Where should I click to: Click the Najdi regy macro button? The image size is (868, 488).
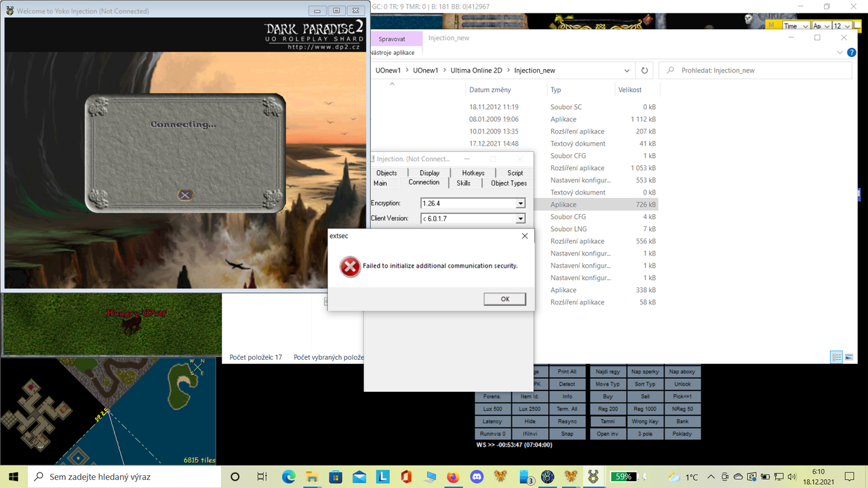608,372
